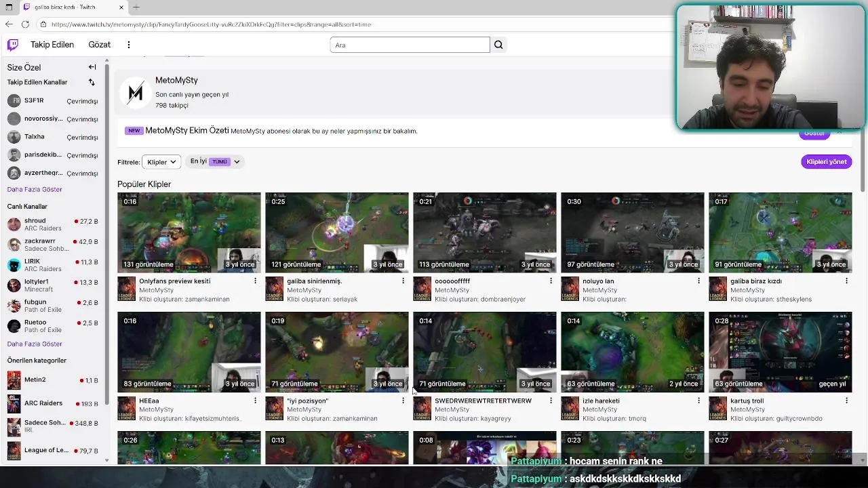Click the S3F1R channel avatar
The width and height of the screenshot is (868, 488).
coord(14,100)
